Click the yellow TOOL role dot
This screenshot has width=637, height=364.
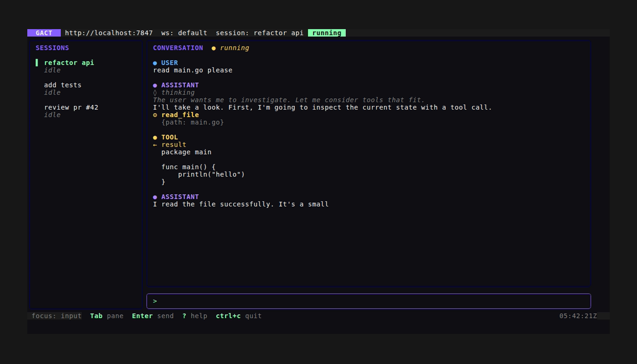(155, 137)
